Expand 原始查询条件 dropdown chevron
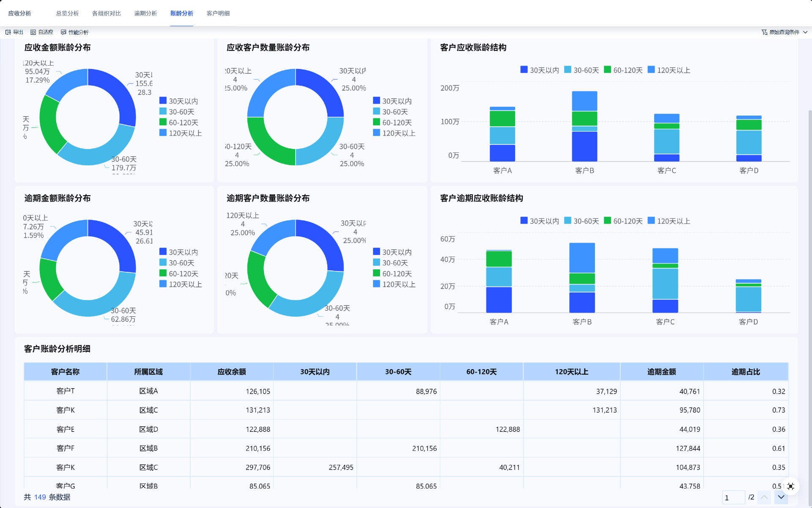 (x=805, y=32)
